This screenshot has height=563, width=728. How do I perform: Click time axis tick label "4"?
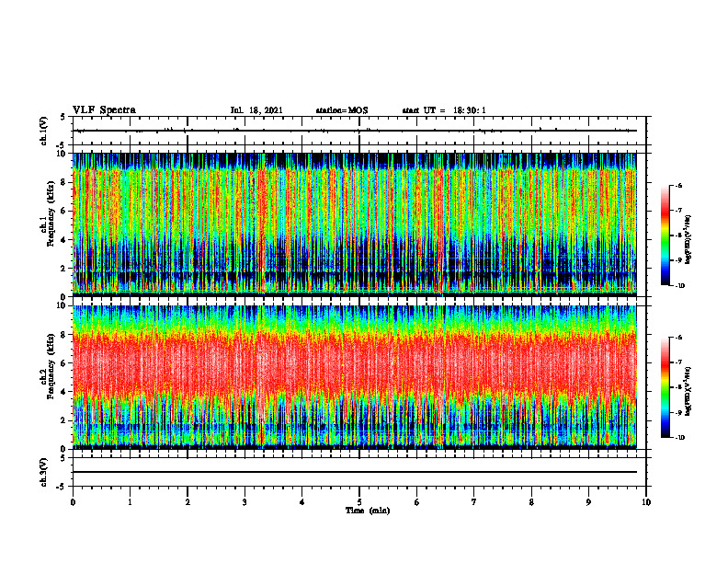click(302, 502)
